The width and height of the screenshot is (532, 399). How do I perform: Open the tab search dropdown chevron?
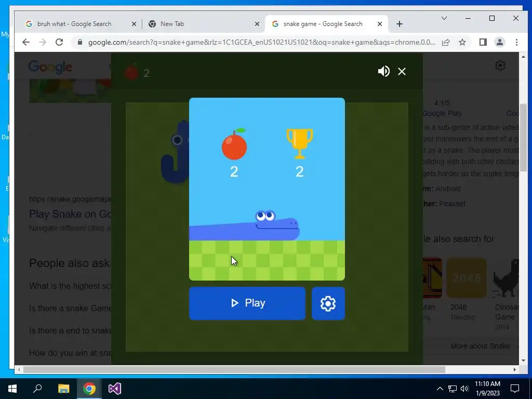(x=444, y=18)
